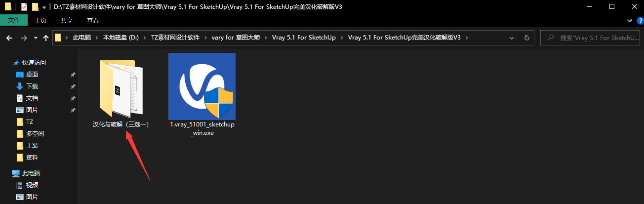Open the TZ folder in sidebar
Image resolution: width=644 pixels, height=204 pixels.
tap(30, 122)
